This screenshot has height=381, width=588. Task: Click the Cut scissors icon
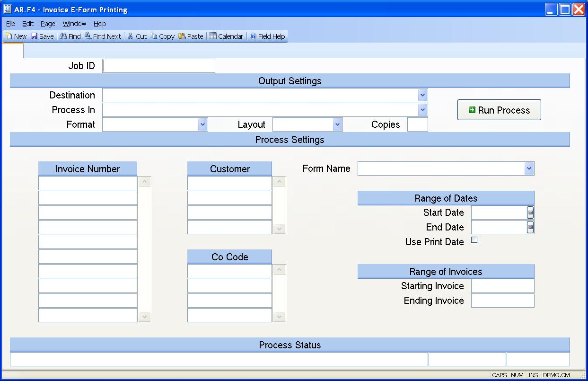pos(131,36)
